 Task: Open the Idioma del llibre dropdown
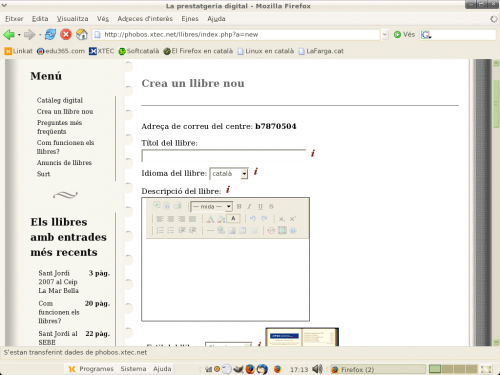229,174
